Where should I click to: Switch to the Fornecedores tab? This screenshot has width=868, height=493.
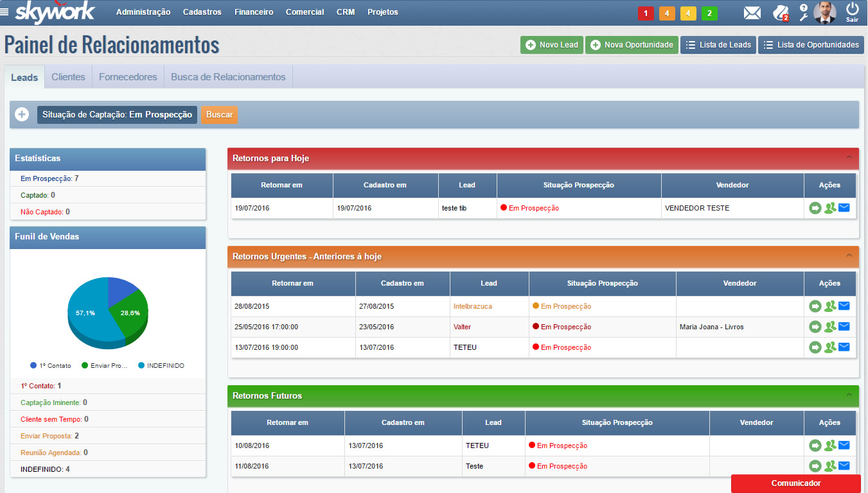pos(128,77)
